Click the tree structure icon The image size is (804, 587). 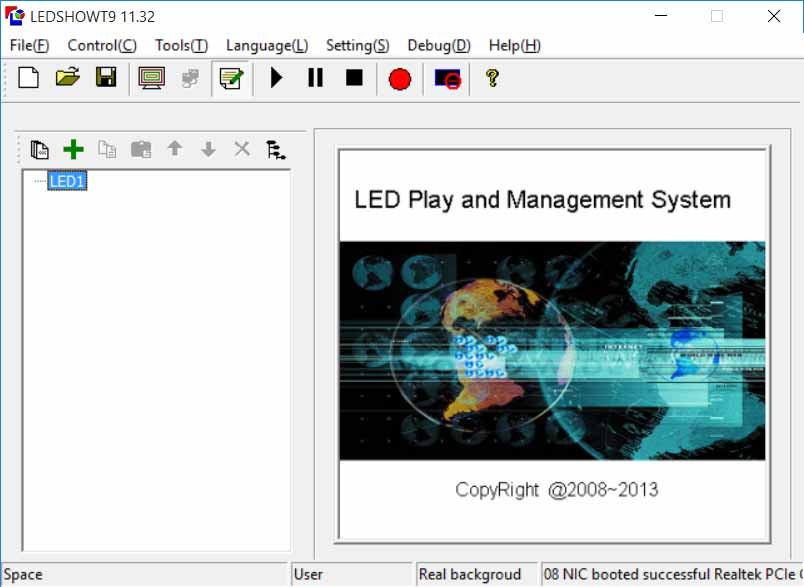click(275, 150)
